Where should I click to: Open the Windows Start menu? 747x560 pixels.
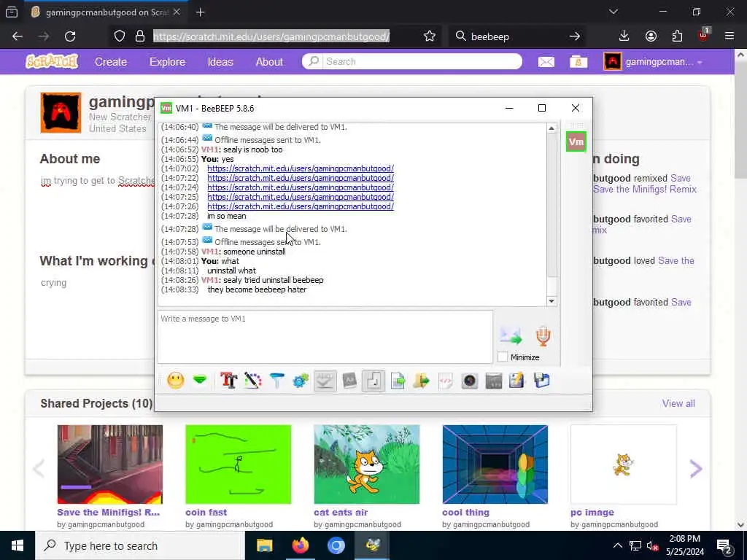[x=18, y=545]
